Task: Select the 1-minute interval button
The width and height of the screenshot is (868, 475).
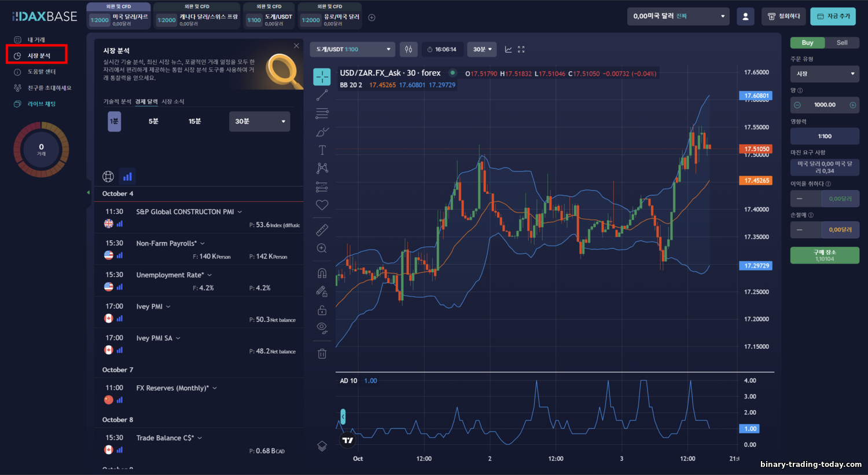Action: [114, 121]
